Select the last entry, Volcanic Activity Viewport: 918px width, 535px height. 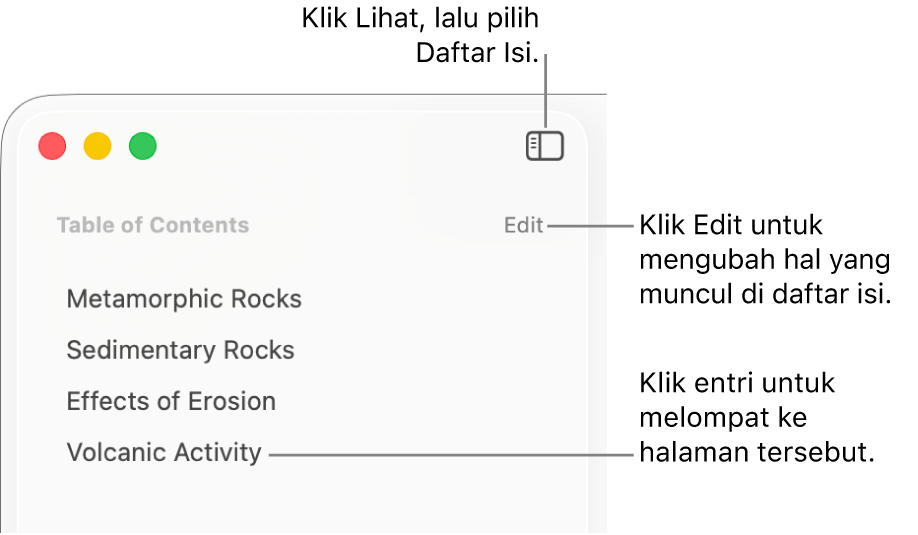click(164, 452)
